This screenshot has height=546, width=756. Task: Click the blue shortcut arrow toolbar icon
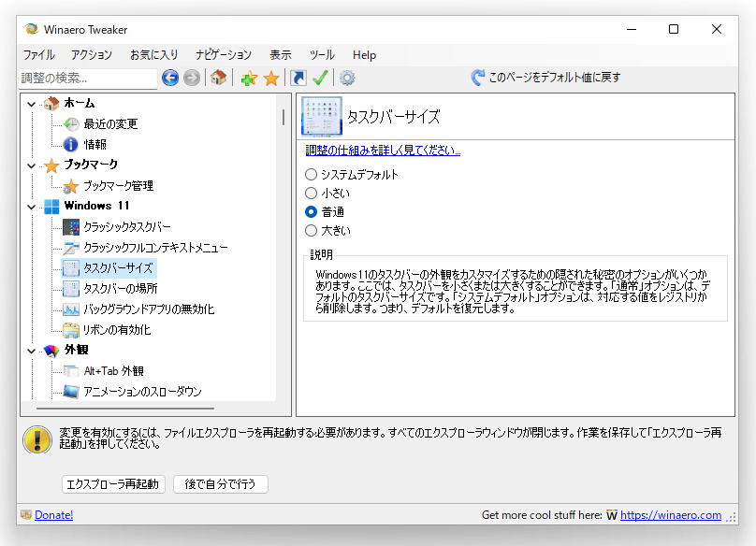point(298,78)
